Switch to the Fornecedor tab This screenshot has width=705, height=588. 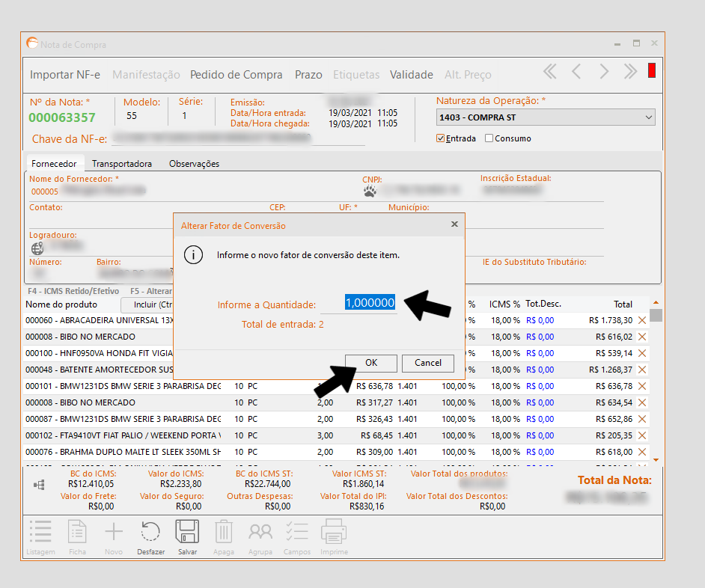pos(54,164)
